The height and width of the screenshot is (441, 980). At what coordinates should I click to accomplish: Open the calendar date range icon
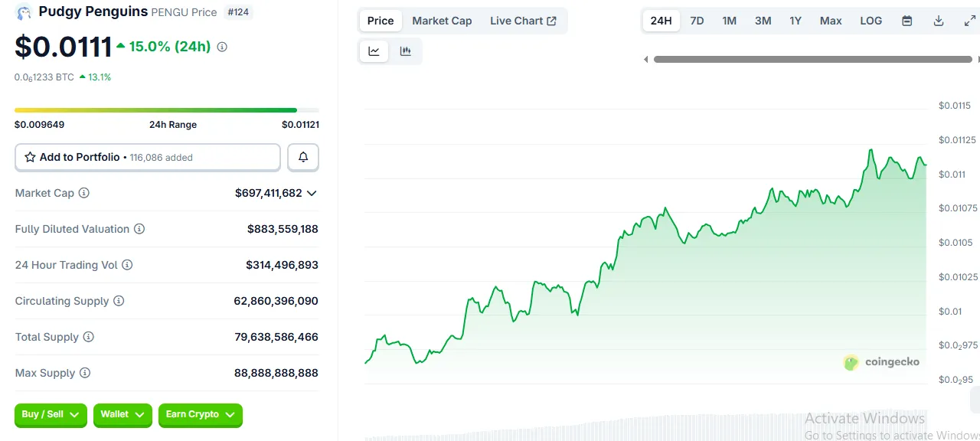click(x=906, y=21)
